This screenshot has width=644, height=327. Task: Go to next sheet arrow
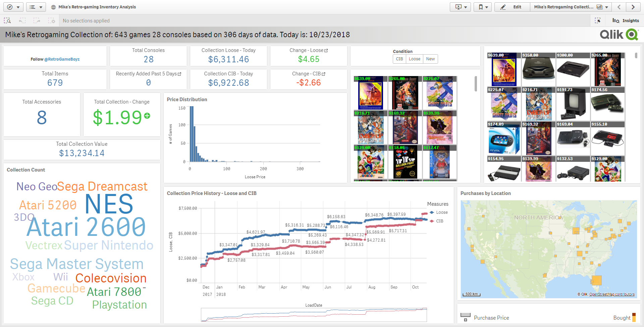[633, 7]
